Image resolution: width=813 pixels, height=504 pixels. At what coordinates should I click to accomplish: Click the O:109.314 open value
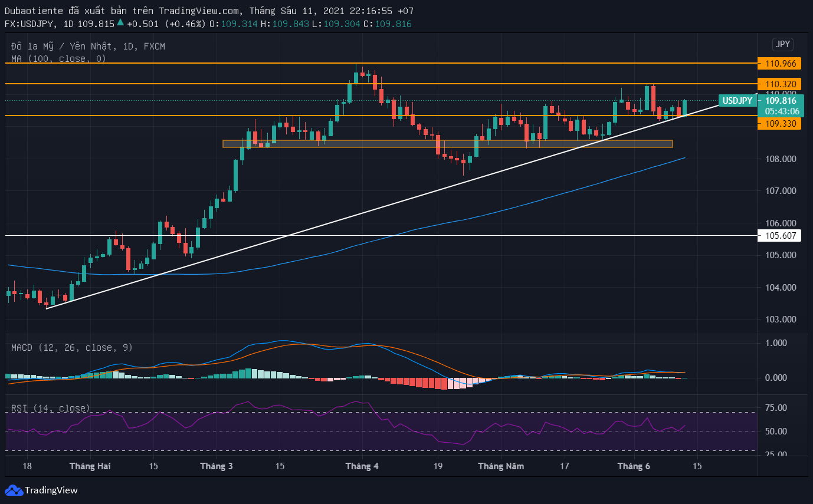click(234, 24)
